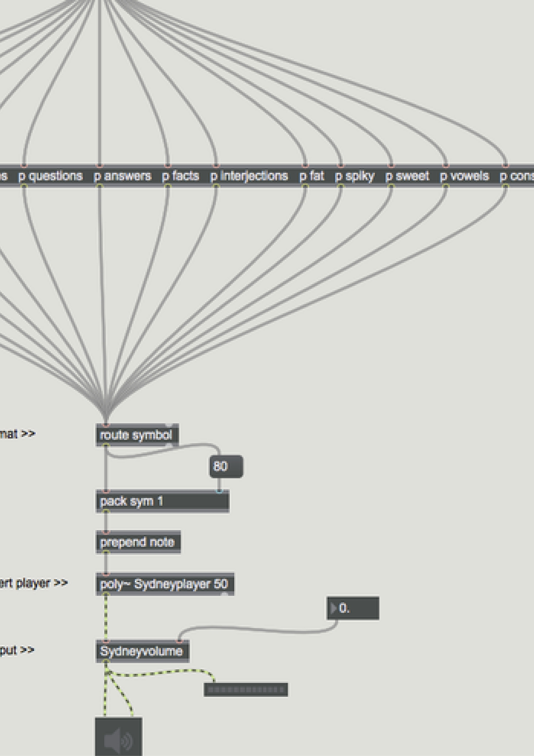Screen dimensions: 534x756
Task: Select the route symbol object
Action: click(136, 435)
